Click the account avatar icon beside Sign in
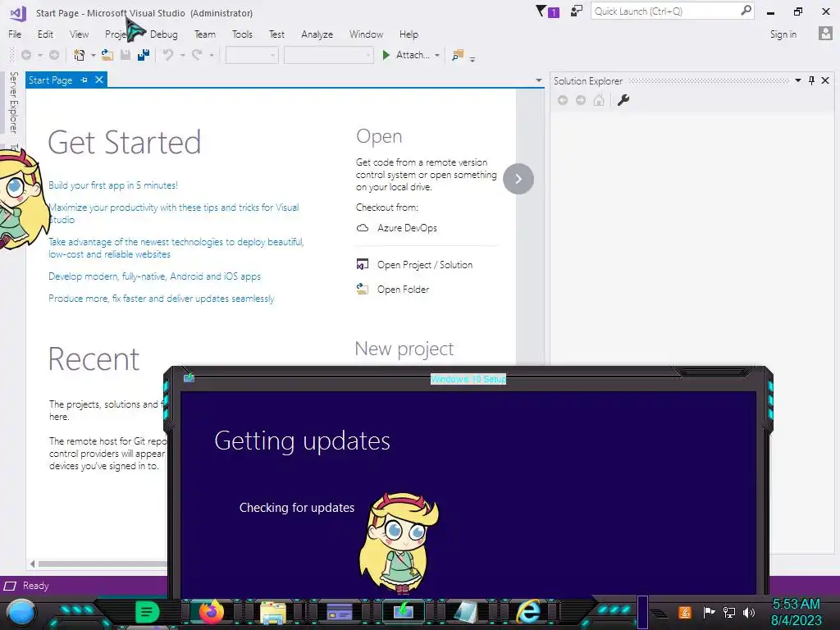Viewport: 840px width, 630px height. [825, 34]
